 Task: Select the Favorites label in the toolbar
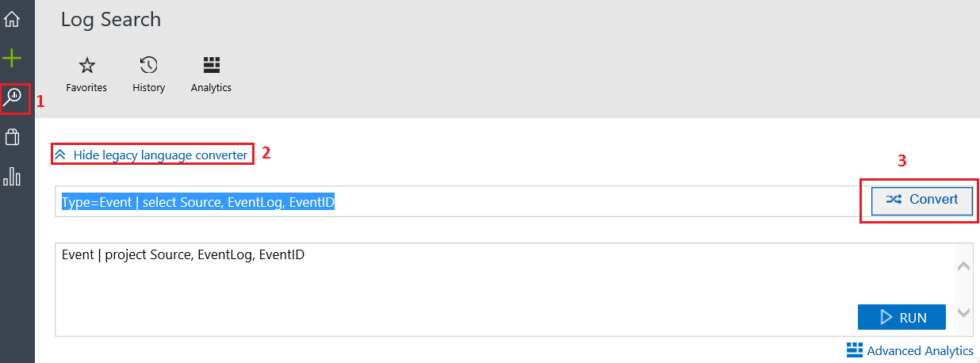pyautogui.click(x=86, y=88)
